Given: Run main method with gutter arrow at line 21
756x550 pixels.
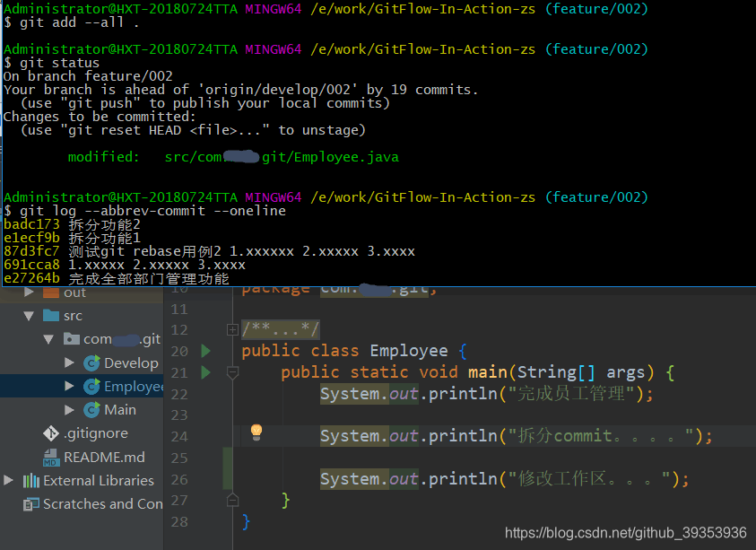Looking at the screenshot, I should click(x=206, y=372).
